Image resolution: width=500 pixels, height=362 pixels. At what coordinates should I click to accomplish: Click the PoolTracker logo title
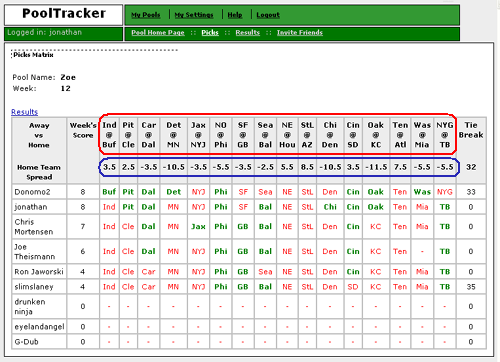click(64, 14)
